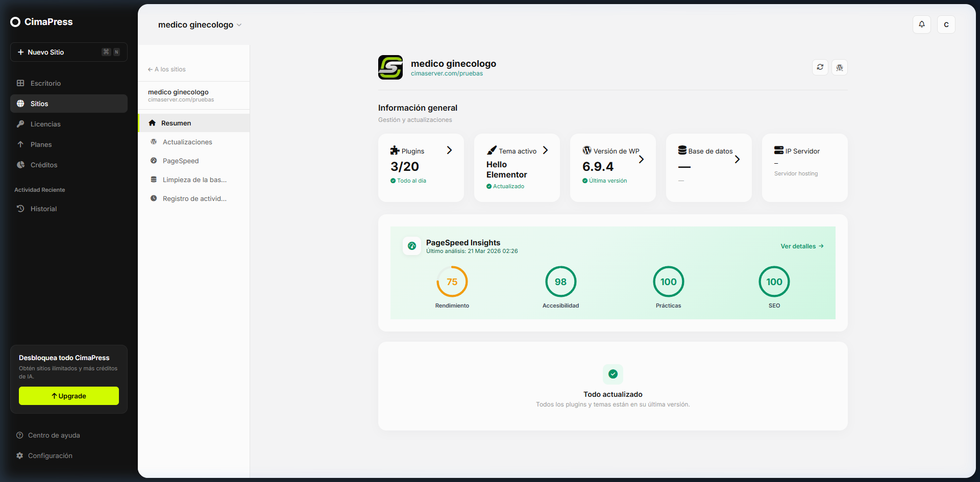The width and height of the screenshot is (980, 482).
Task: Expand the Tema activo card chevron
Action: (x=545, y=150)
